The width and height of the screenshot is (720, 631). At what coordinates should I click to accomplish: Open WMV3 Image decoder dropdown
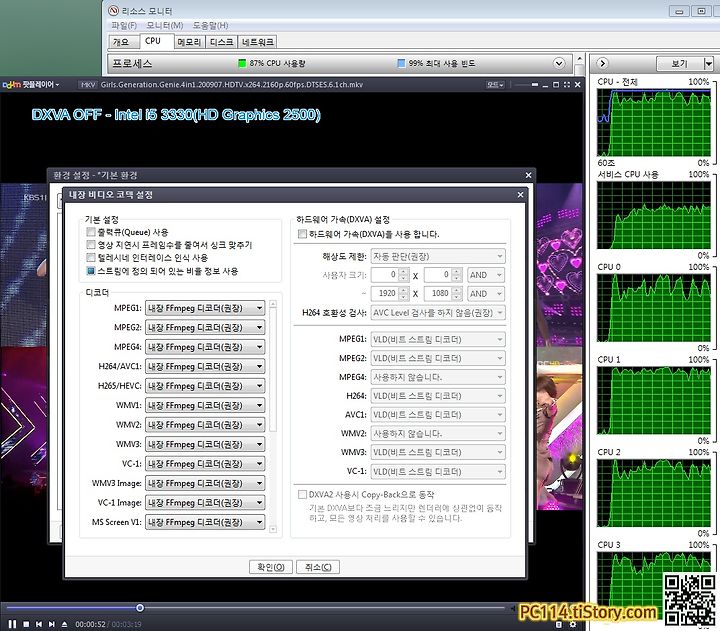pos(205,483)
